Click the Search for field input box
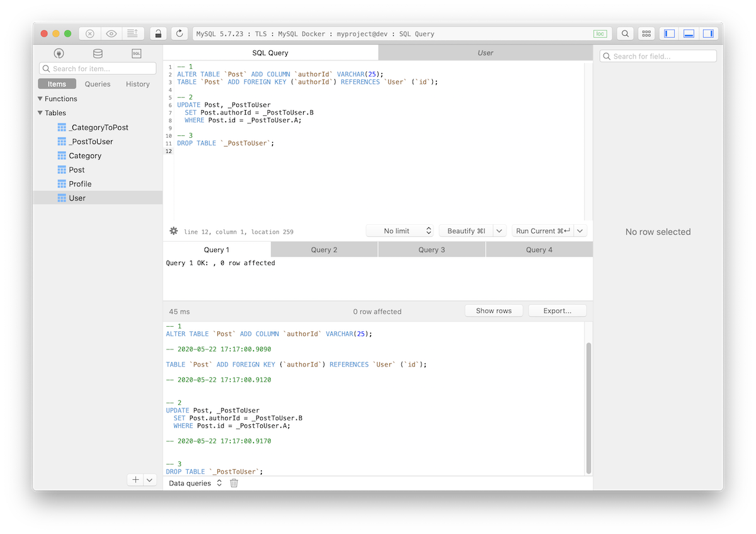Viewport: 756px width, 534px height. [x=658, y=55]
